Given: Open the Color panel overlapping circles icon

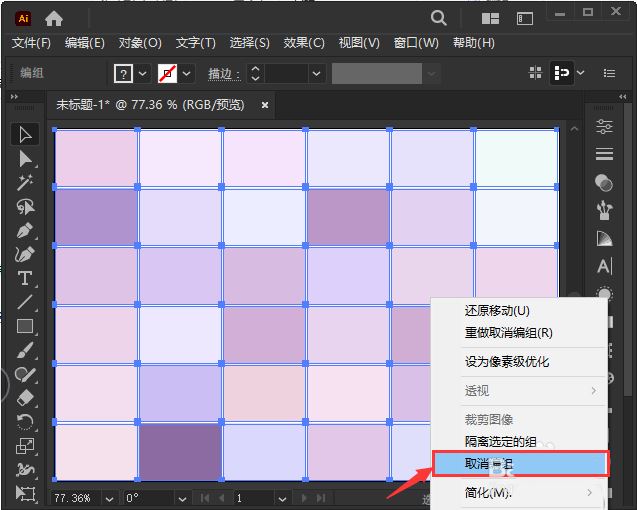Looking at the screenshot, I should pos(604,182).
